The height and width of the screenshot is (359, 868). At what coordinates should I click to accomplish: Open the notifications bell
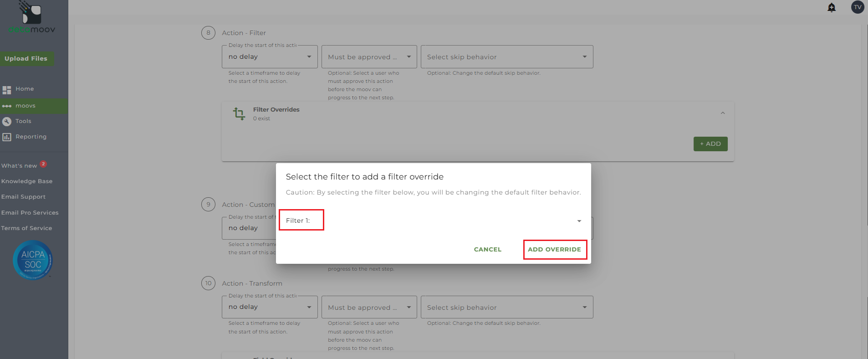click(x=832, y=7)
